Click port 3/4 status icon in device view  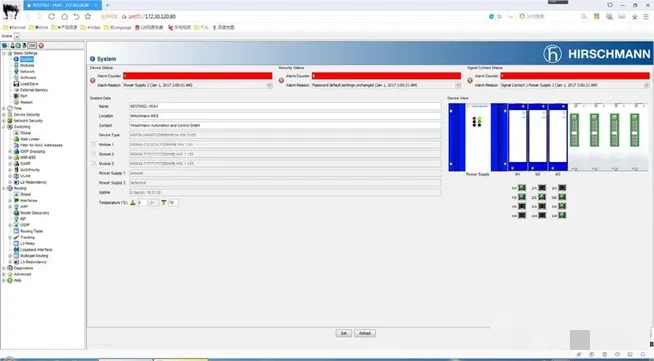point(562,216)
